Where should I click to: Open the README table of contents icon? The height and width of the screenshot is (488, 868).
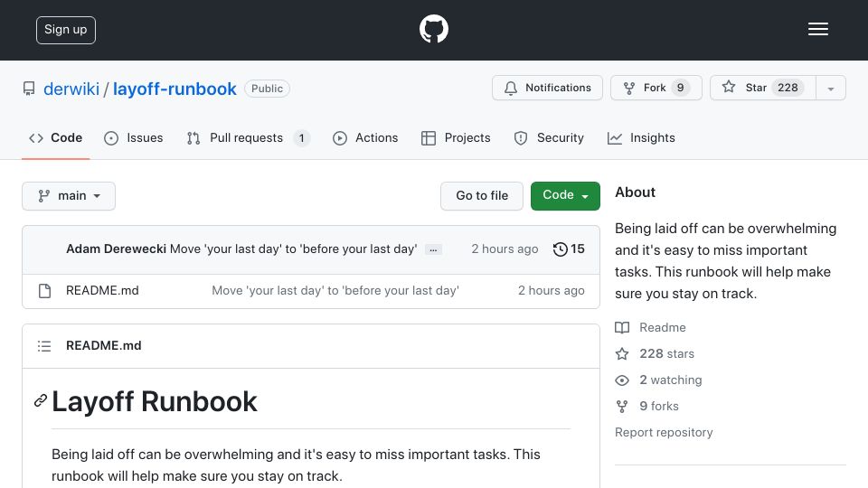pos(43,346)
